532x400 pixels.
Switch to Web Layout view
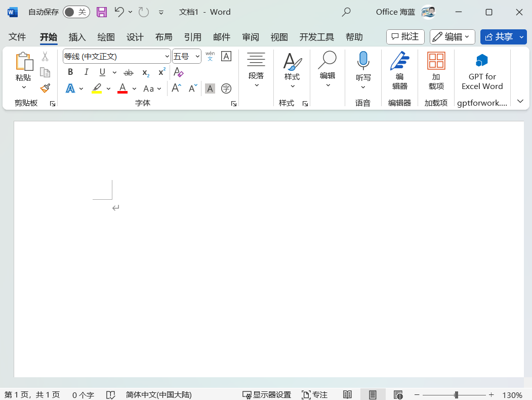tap(398, 394)
